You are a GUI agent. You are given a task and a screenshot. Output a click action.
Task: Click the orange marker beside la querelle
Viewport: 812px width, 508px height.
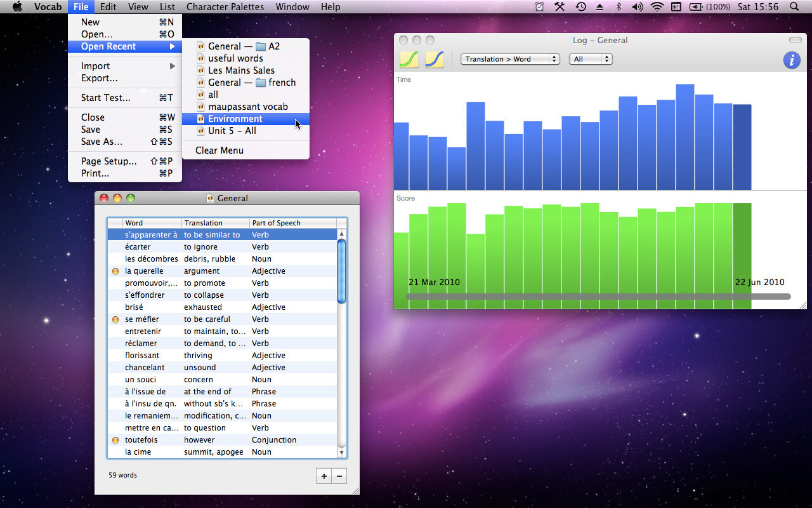115,271
